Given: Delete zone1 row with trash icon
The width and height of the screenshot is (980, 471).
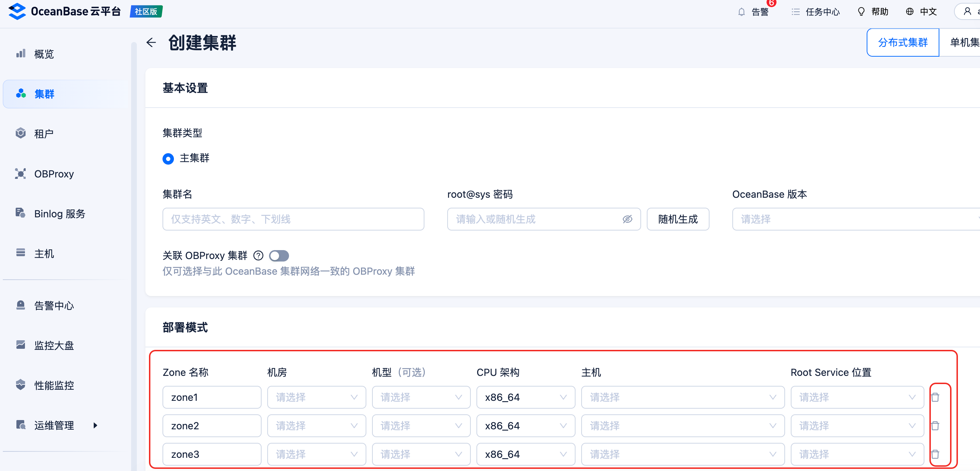Looking at the screenshot, I should click(x=935, y=397).
